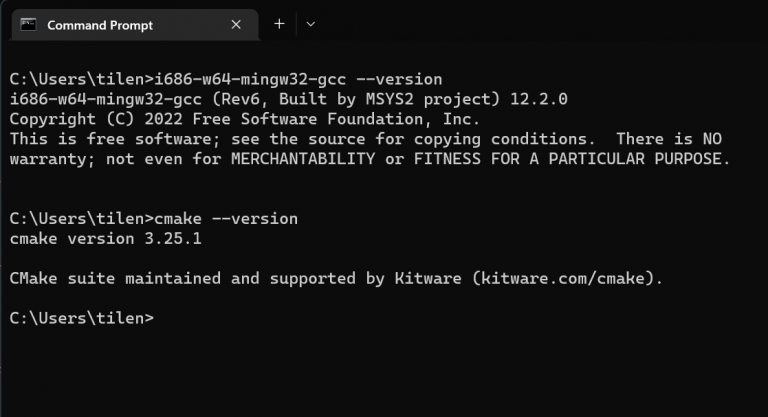Screen dimensions: 768x417
Task: Click the word 'NO' ending the license line
Action: click(710, 139)
